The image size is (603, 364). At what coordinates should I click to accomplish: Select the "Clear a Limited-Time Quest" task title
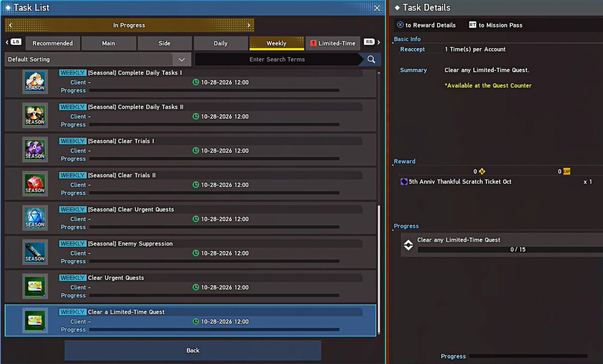click(126, 312)
